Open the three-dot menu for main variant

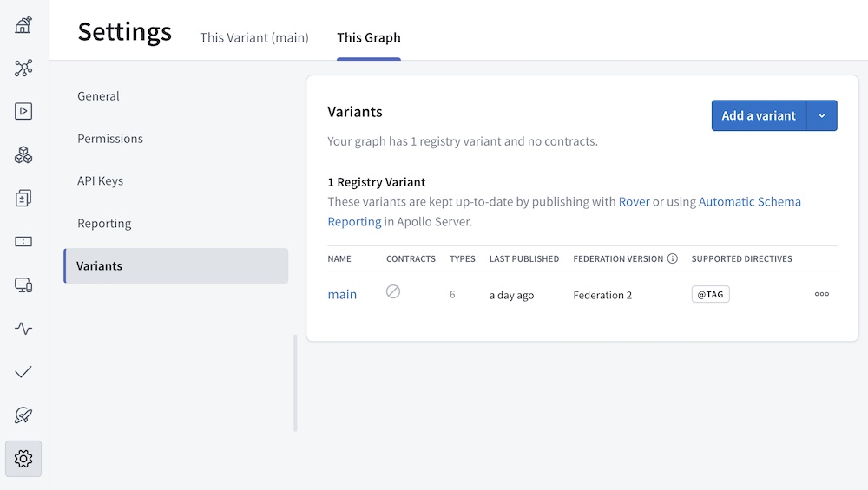[x=821, y=294]
